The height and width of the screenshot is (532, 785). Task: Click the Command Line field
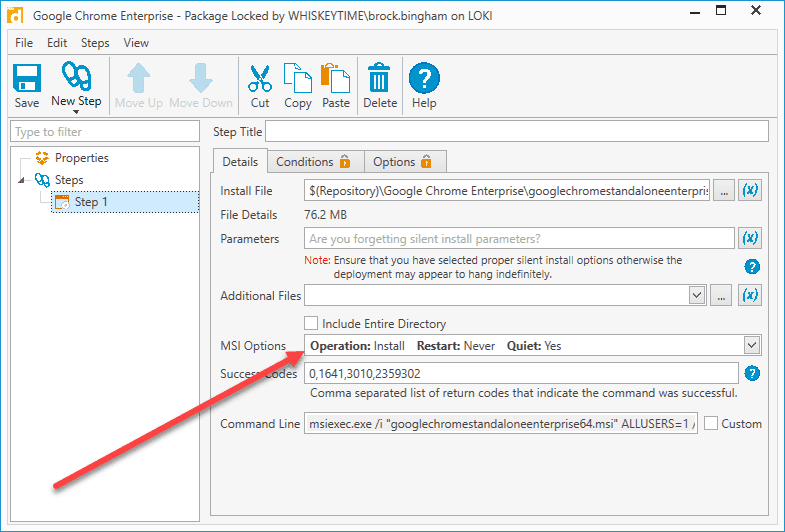click(501, 423)
